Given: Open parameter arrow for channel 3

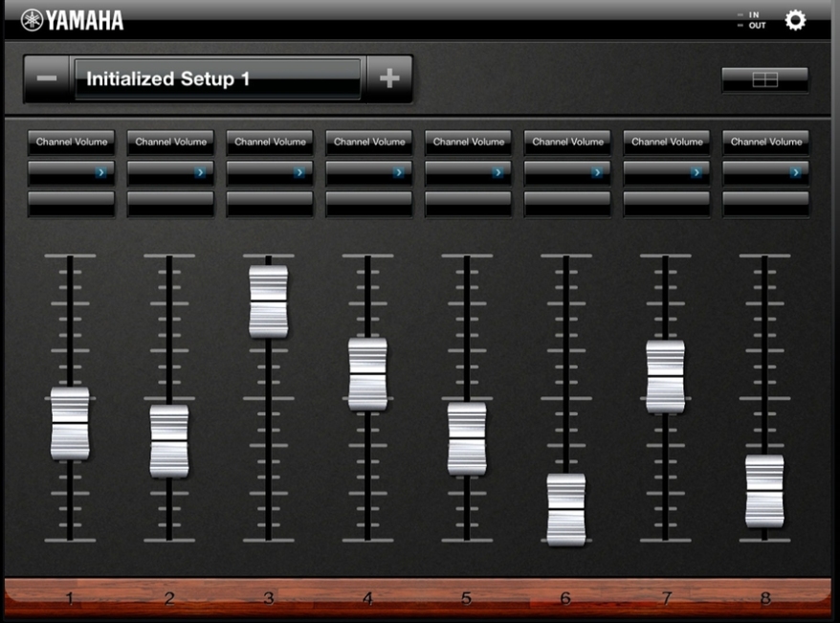Looking at the screenshot, I should pyautogui.click(x=298, y=172).
